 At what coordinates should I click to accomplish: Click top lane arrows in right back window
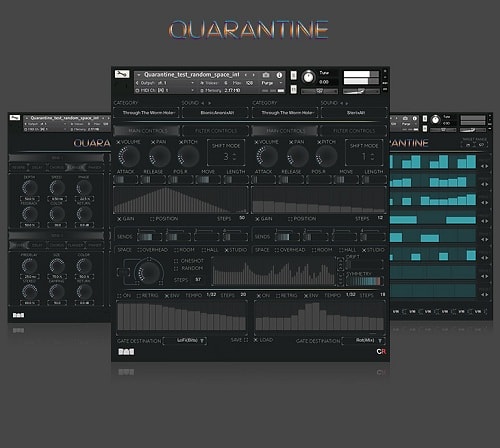click(x=484, y=166)
